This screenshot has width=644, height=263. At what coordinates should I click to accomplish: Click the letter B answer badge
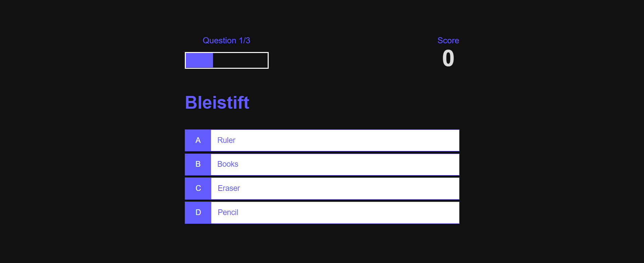(x=198, y=164)
